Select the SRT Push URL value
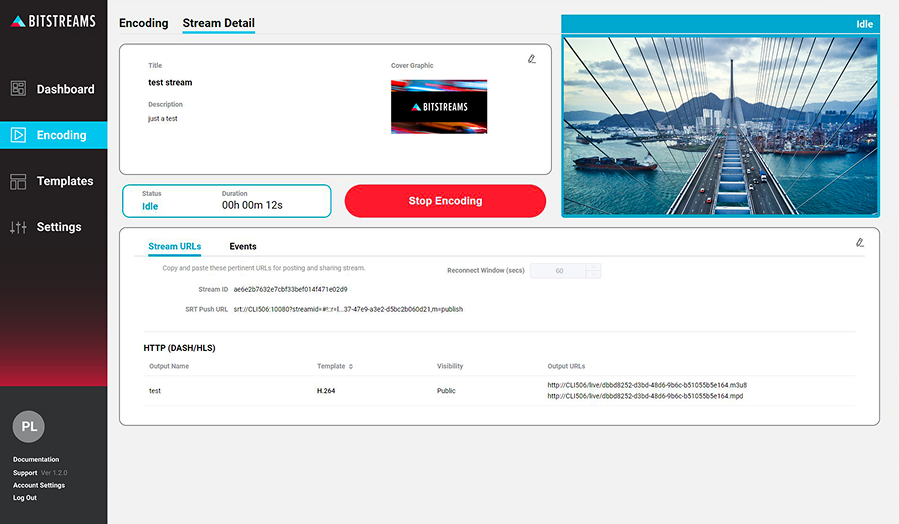The image size is (899, 524). pos(348,310)
